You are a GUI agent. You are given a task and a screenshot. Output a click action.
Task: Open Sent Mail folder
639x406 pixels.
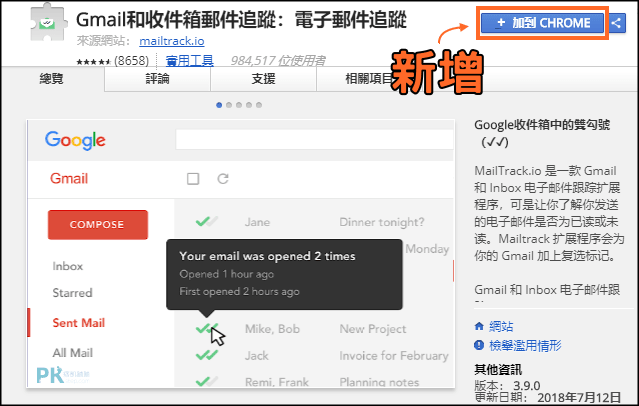[79, 323]
